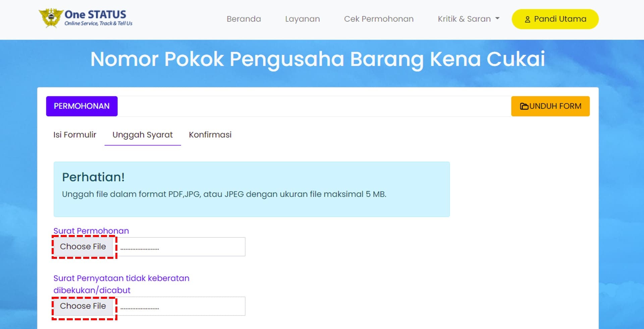Go to the Beranda page
The width and height of the screenshot is (644, 329).
(x=244, y=19)
